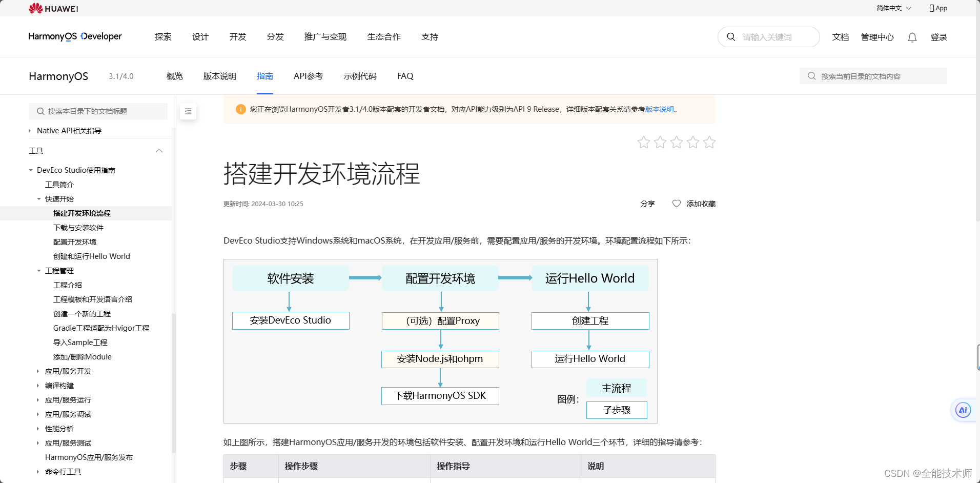Switch to the 概览 tab
The width and height of the screenshot is (980, 483).
tap(175, 76)
